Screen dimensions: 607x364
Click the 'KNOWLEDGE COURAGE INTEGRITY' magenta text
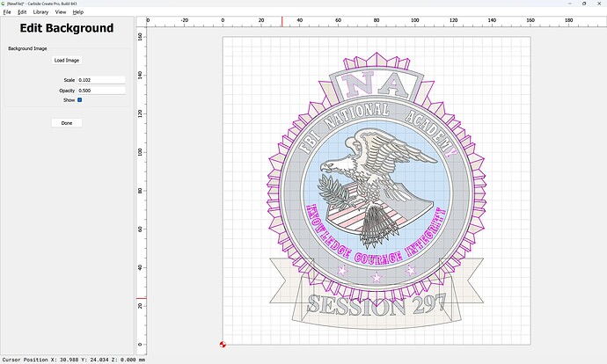[x=377, y=236]
